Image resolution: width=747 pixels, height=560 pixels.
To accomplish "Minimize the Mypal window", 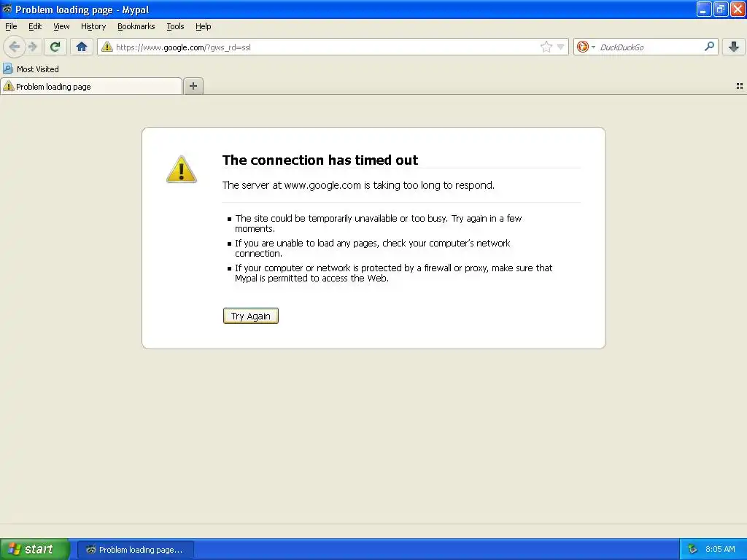I will point(704,9).
